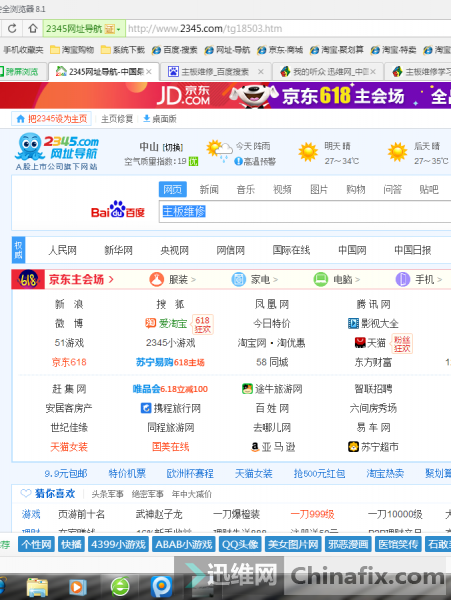The width and height of the screenshot is (451, 600).
Task: Open the 淘宝-特卖 bookmark
Action: point(393,50)
